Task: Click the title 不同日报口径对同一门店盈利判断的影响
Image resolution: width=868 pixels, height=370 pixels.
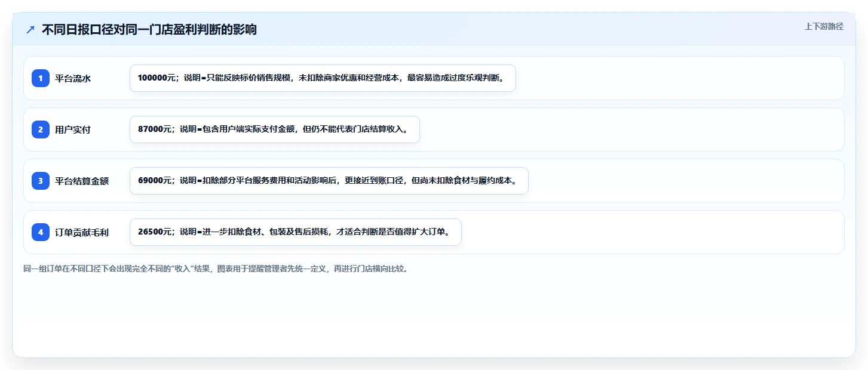Action: coord(149,29)
